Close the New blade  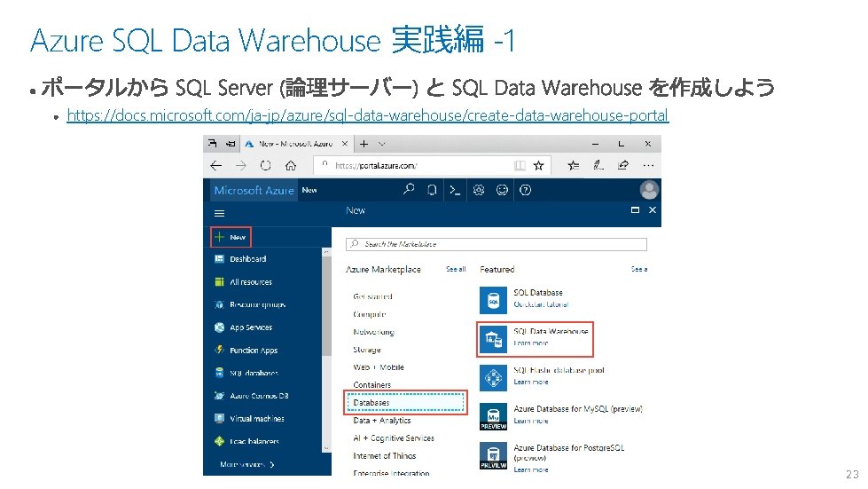coord(652,209)
